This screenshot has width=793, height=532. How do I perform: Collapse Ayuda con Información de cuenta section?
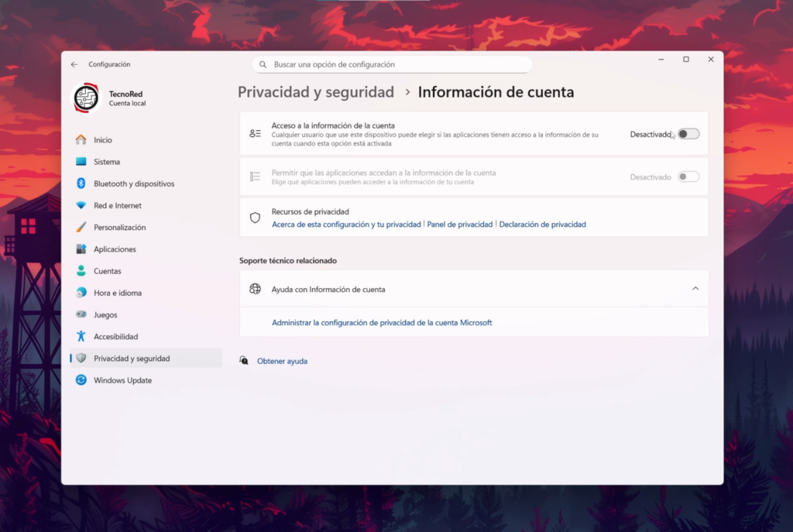695,288
